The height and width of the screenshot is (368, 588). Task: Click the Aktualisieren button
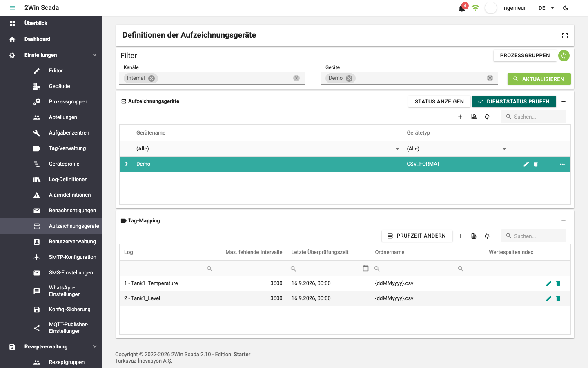click(x=539, y=79)
